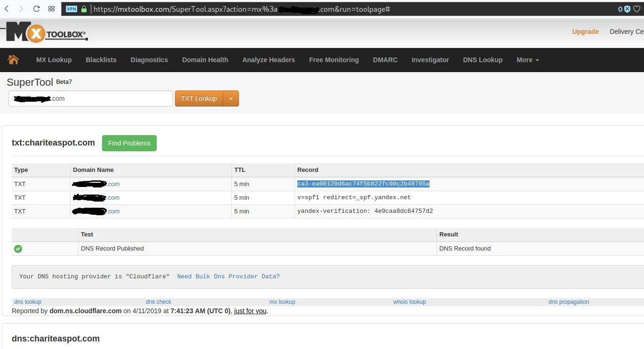Open Investigator navigation item

click(430, 60)
